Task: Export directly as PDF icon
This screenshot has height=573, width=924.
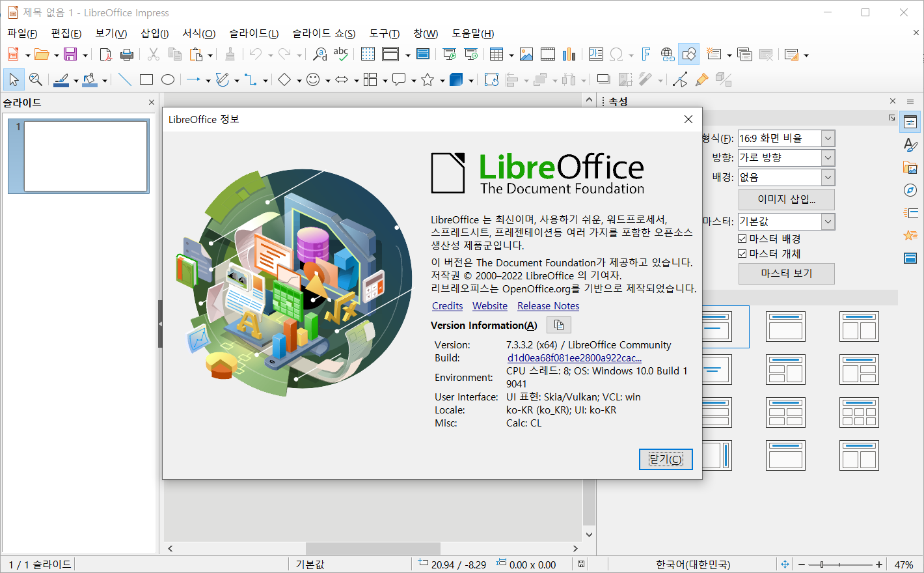Action: [105, 55]
